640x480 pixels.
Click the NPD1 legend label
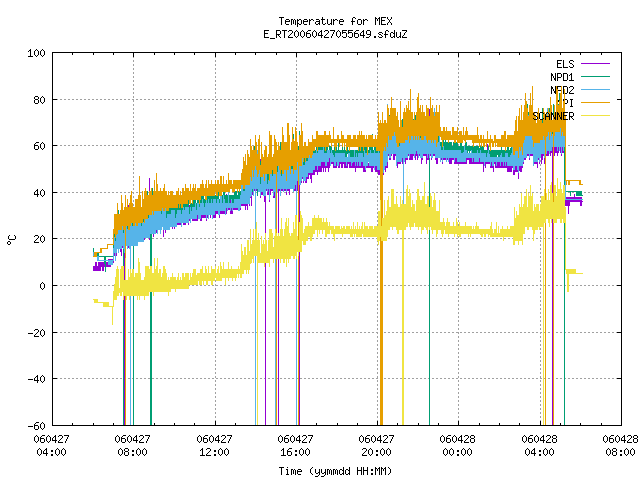tap(562, 77)
